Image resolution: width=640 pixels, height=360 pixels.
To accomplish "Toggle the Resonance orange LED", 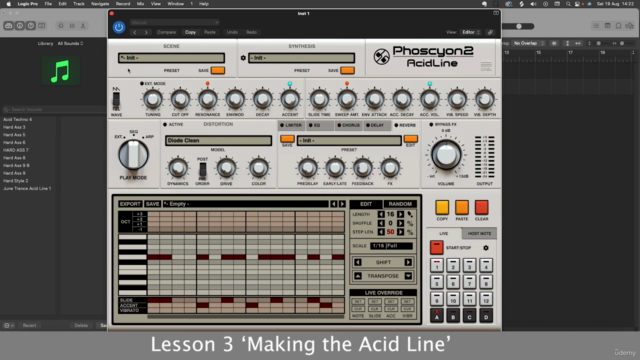I will point(207,84).
